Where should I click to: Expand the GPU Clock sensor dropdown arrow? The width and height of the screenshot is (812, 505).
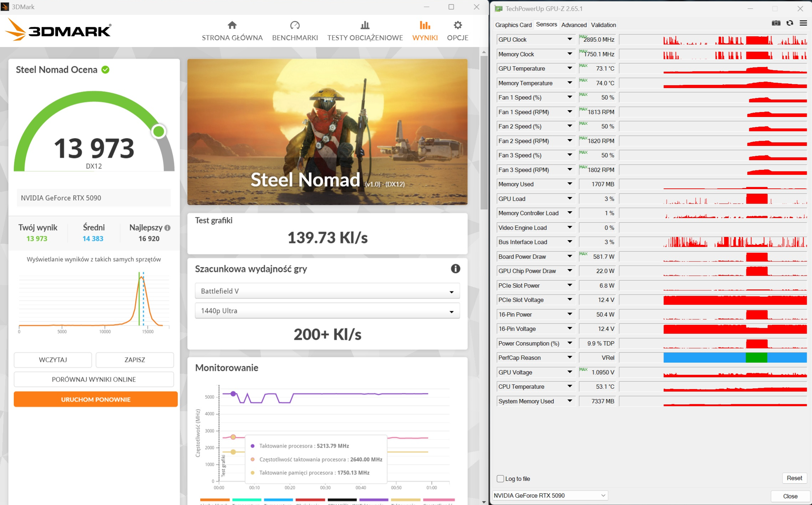click(x=569, y=39)
